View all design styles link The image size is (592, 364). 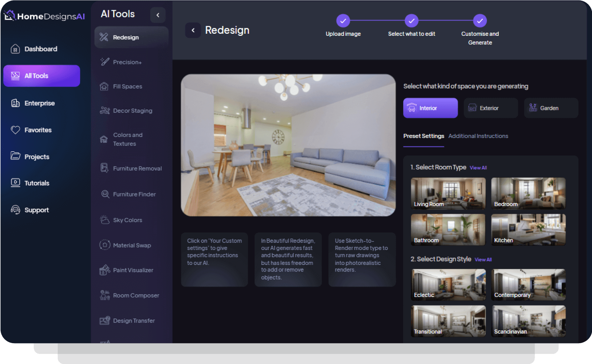click(x=483, y=260)
